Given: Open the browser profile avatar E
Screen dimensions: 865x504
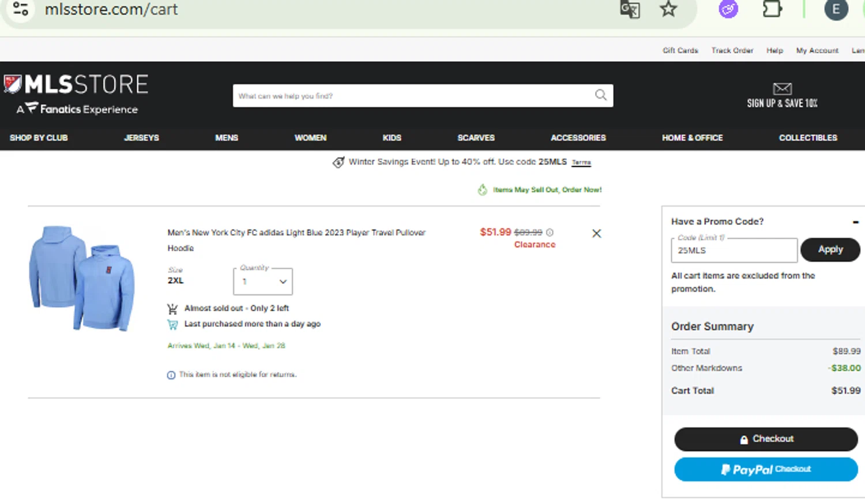Looking at the screenshot, I should tap(836, 9).
